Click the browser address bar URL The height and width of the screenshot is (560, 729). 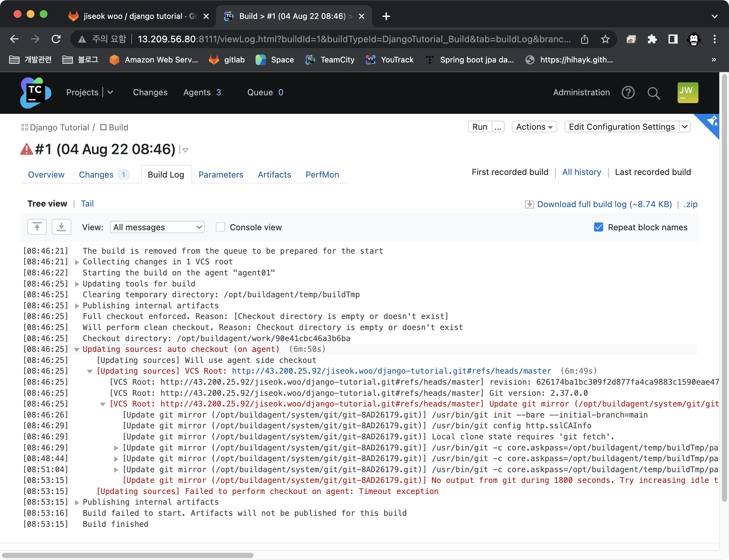pyautogui.click(x=354, y=39)
